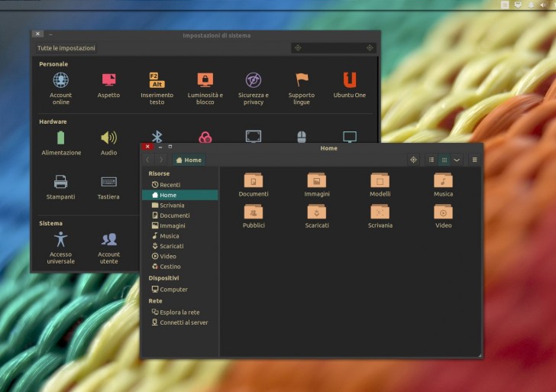
Task: Switch file manager to list view
Action: [x=432, y=160]
